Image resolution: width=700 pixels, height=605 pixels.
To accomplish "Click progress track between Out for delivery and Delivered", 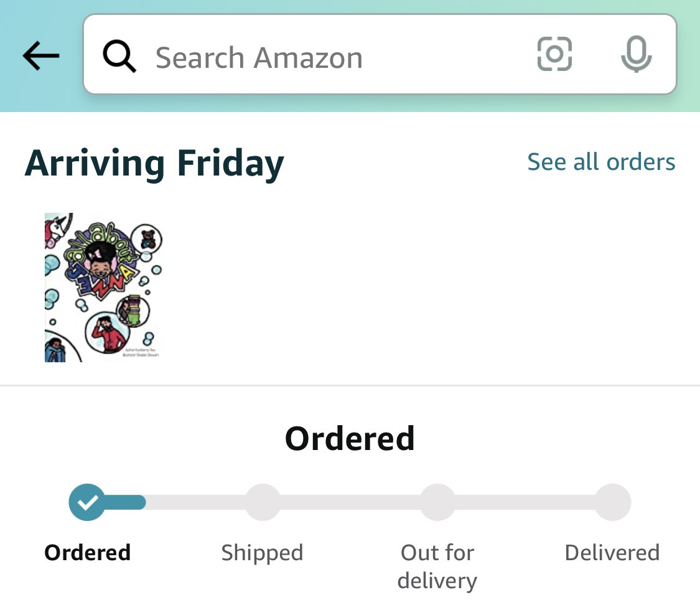I will tap(525, 502).
